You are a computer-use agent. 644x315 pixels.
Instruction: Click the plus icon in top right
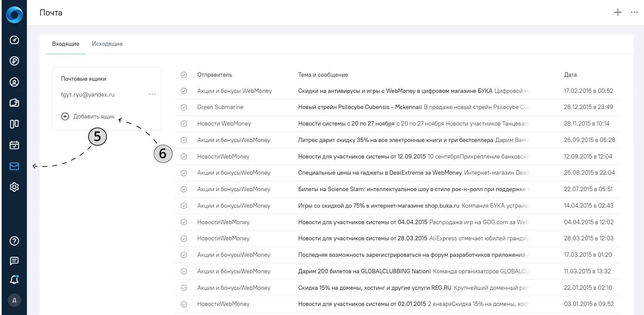click(x=618, y=12)
